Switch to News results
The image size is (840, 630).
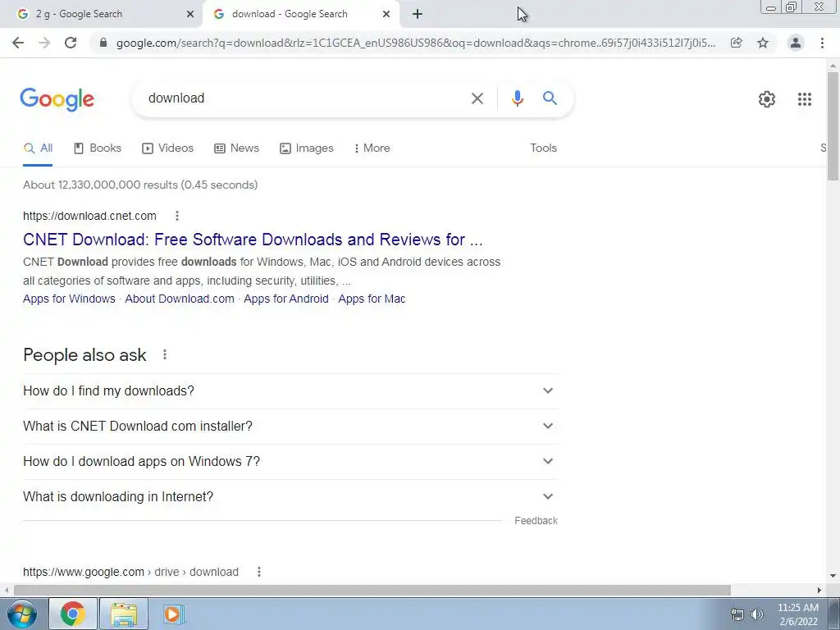tap(237, 148)
